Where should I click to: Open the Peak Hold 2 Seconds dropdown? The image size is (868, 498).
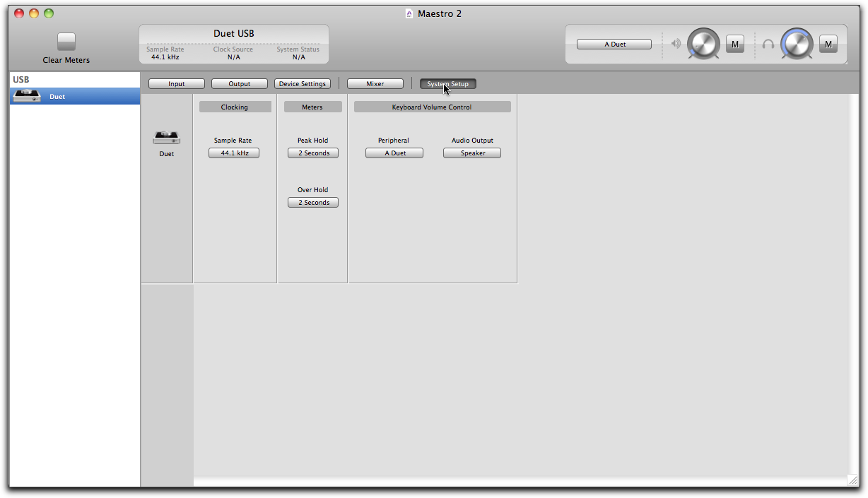point(313,153)
